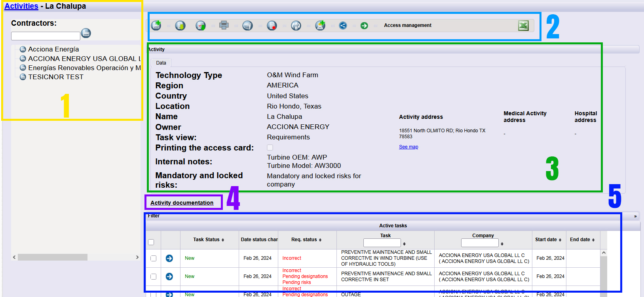Click the Task column filter input
Screen dimensions: 644x297
(x=382, y=243)
